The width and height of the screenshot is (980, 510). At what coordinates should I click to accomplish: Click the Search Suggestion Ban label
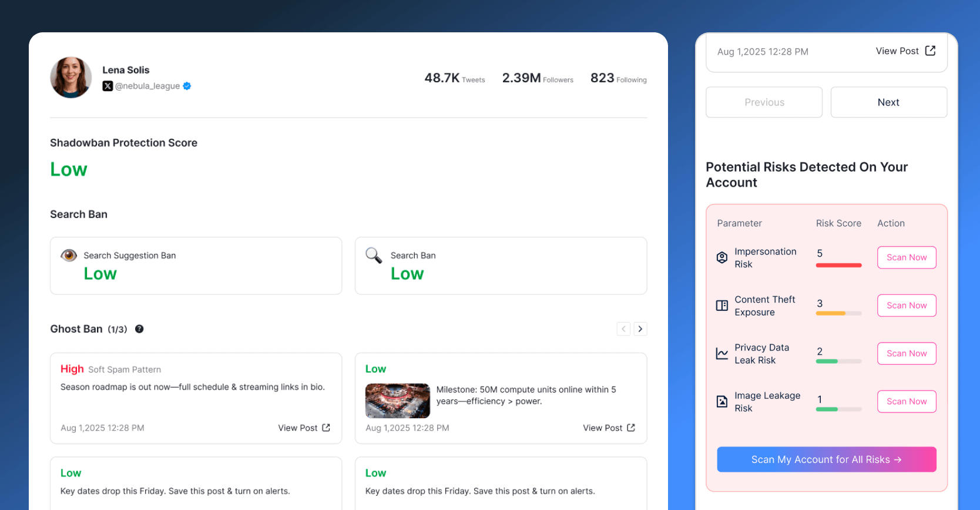coord(130,256)
